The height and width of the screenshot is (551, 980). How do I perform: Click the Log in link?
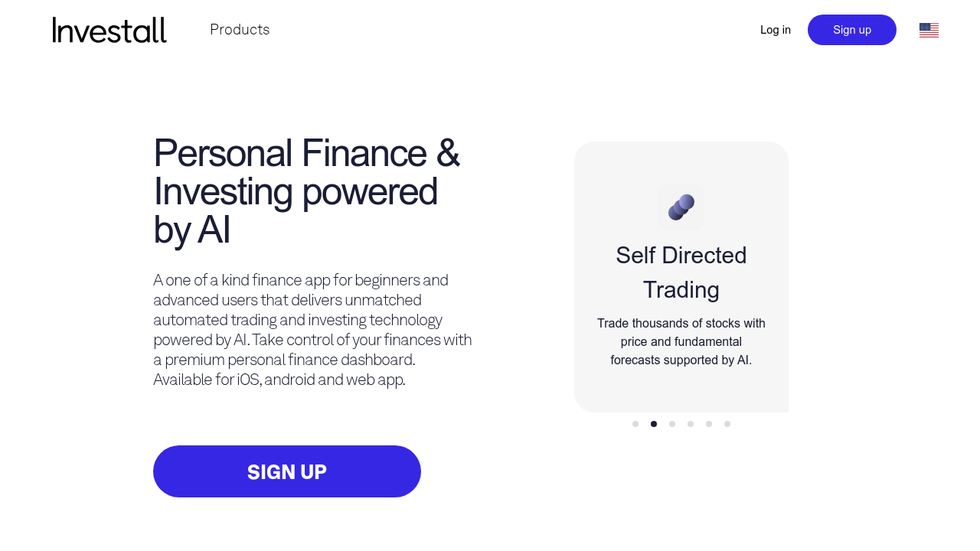[775, 30]
